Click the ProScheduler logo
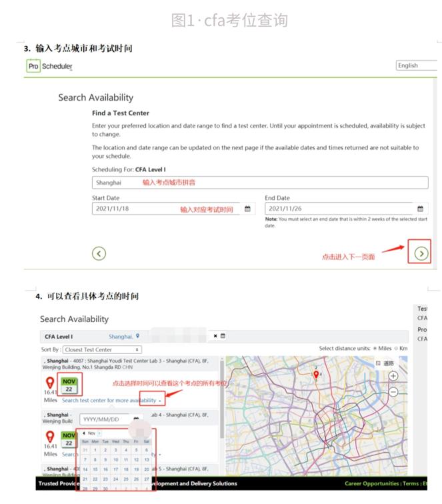Screen dimensions: 442x504 click(49, 66)
